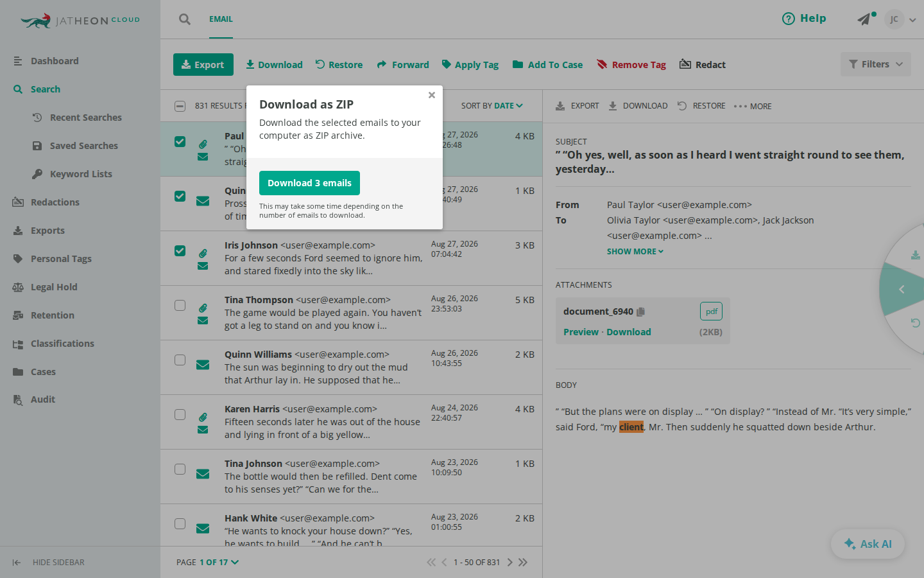Copy document_6940 attachment name icon
924x578 pixels.
pyautogui.click(x=640, y=311)
